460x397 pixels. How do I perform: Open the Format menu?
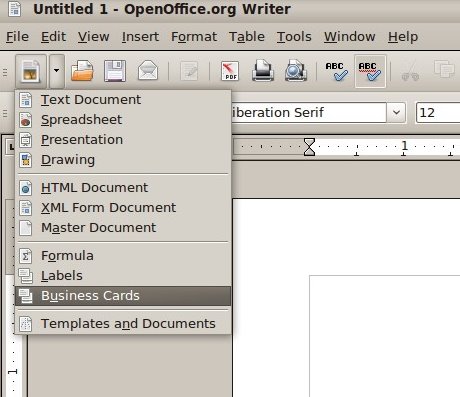click(194, 36)
